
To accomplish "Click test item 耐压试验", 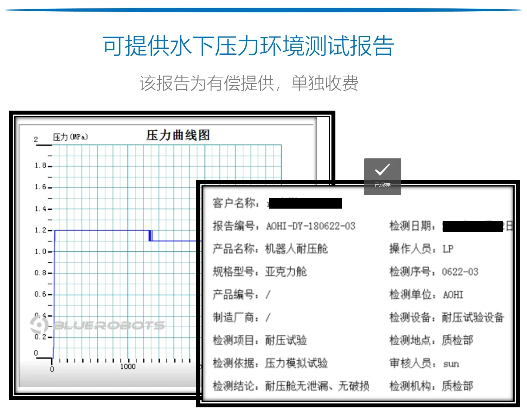I will coord(286,340).
